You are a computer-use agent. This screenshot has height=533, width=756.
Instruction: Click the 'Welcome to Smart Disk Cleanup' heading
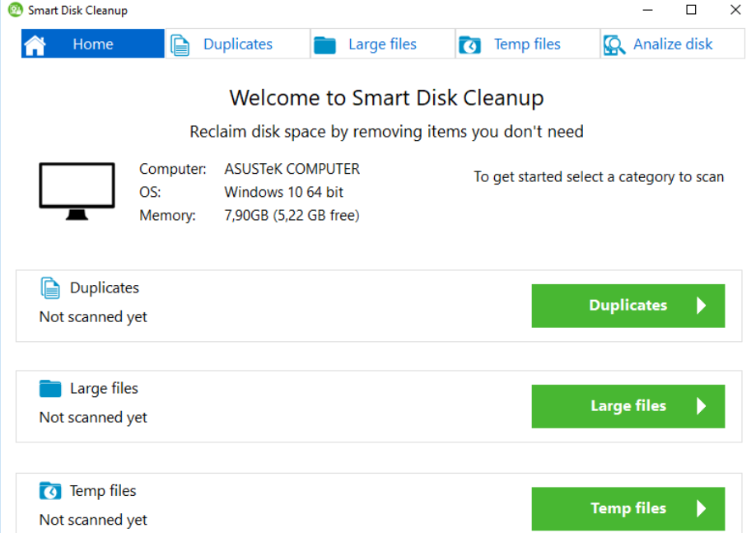click(x=387, y=98)
